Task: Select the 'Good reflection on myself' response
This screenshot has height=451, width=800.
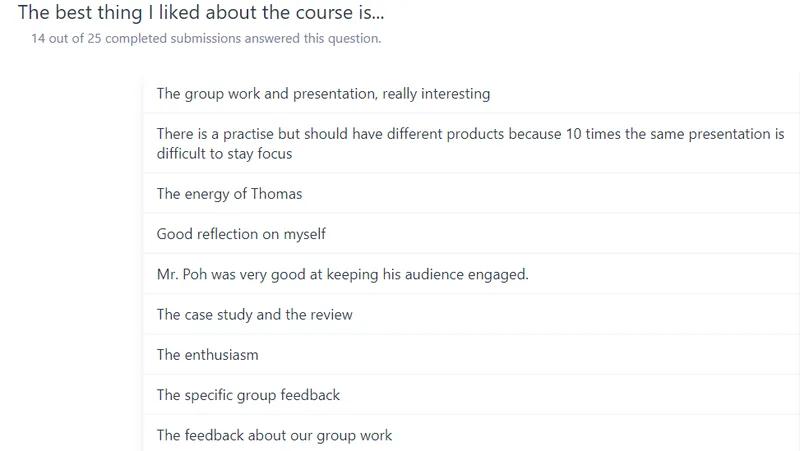Action: pos(471,234)
